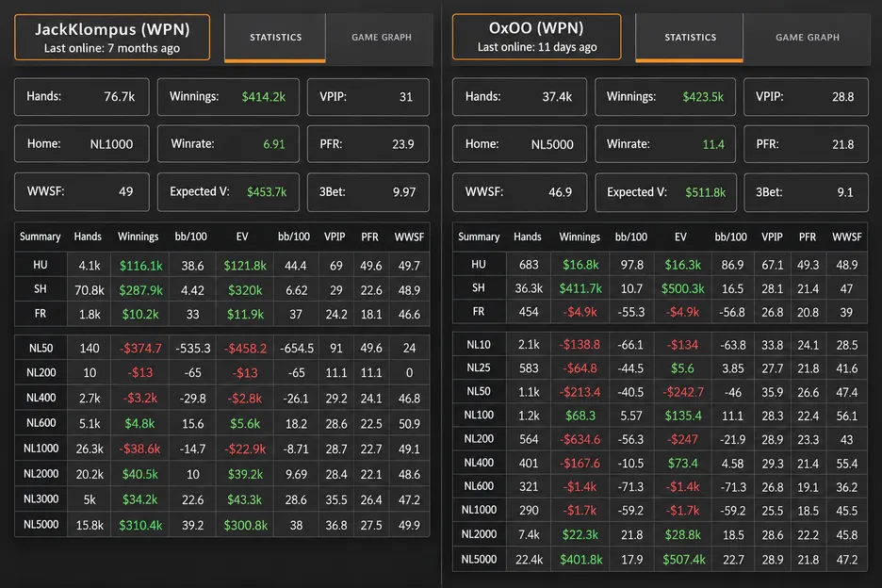The width and height of the screenshot is (882, 588).
Task: Switch to OxOO Game Graph tab
Action: click(x=808, y=37)
